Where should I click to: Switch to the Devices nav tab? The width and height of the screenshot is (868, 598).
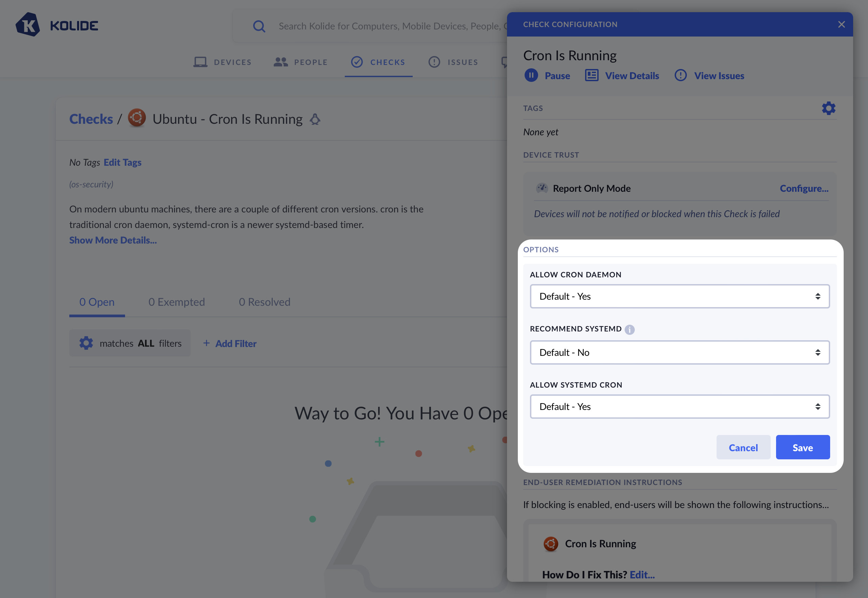[222, 62]
